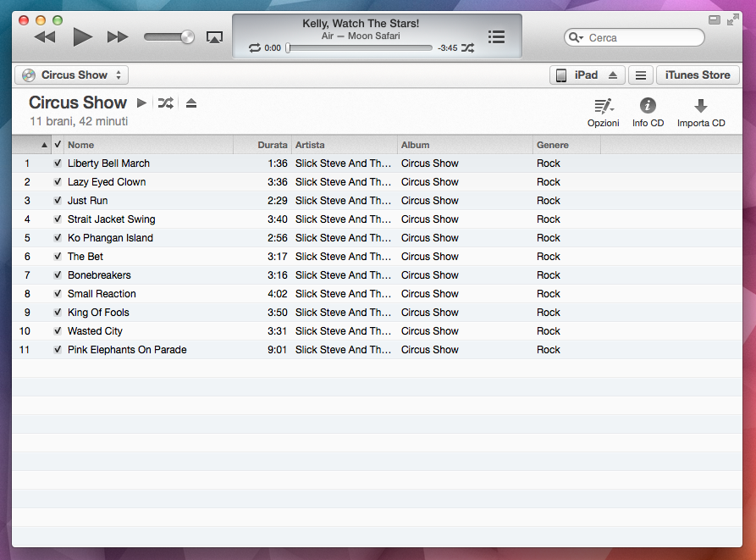Click the 9:01 duration cell

point(277,350)
